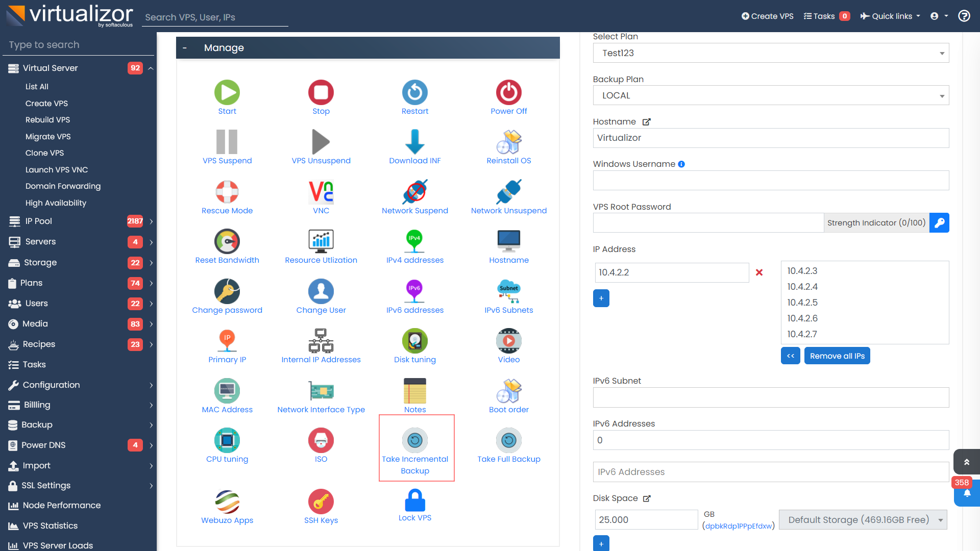Click the Download INF arrow icon

[415, 142]
